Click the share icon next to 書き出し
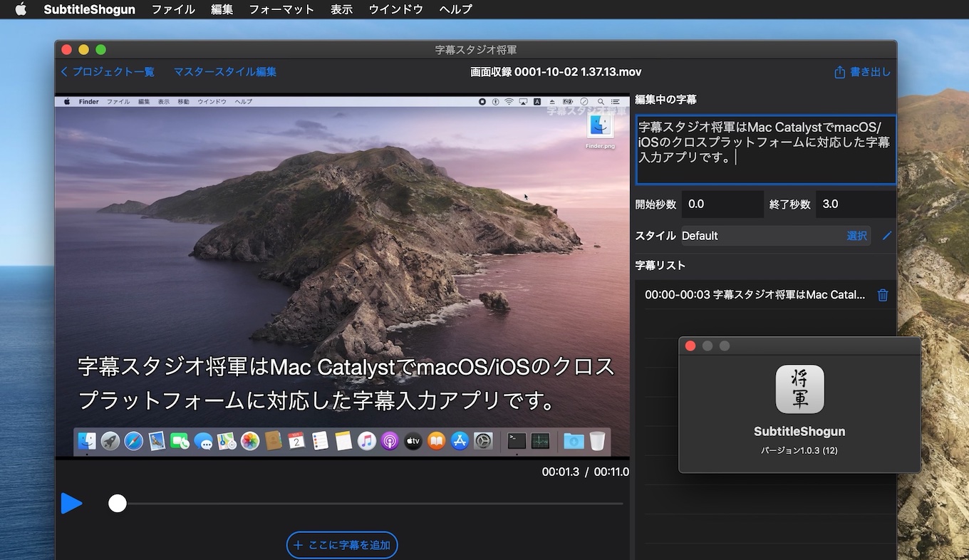 pyautogui.click(x=839, y=72)
